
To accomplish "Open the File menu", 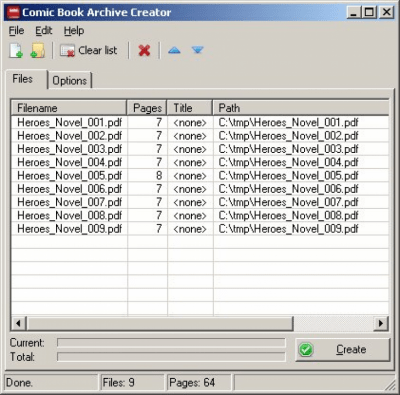I will [16, 31].
